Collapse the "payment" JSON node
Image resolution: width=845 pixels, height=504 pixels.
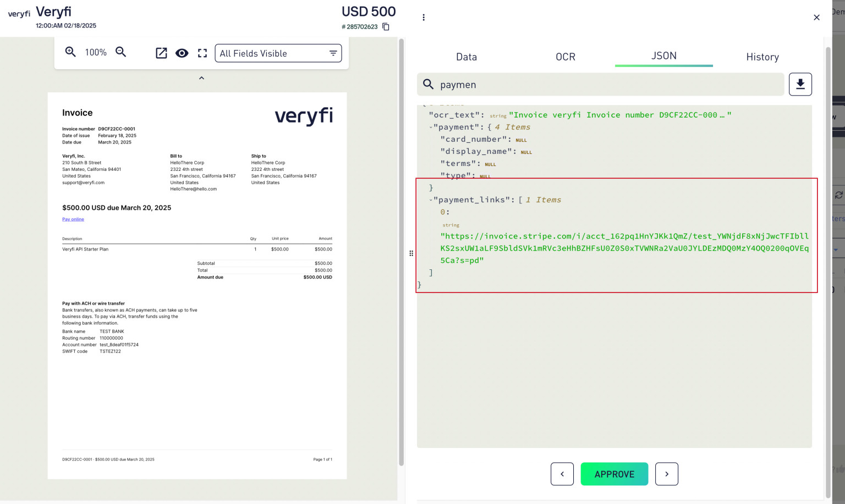pos(431,128)
